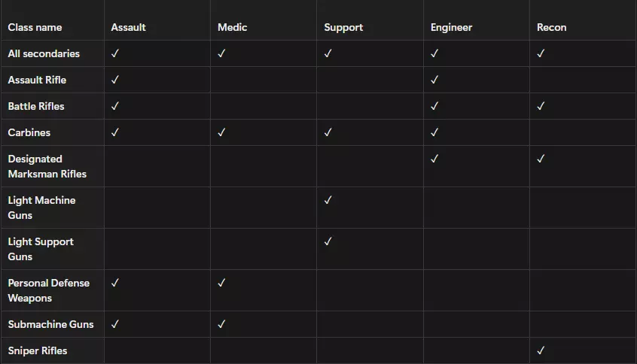
Task: Click the Assault Rifle checkmark under Engineer
Action: (x=434, y=80)
